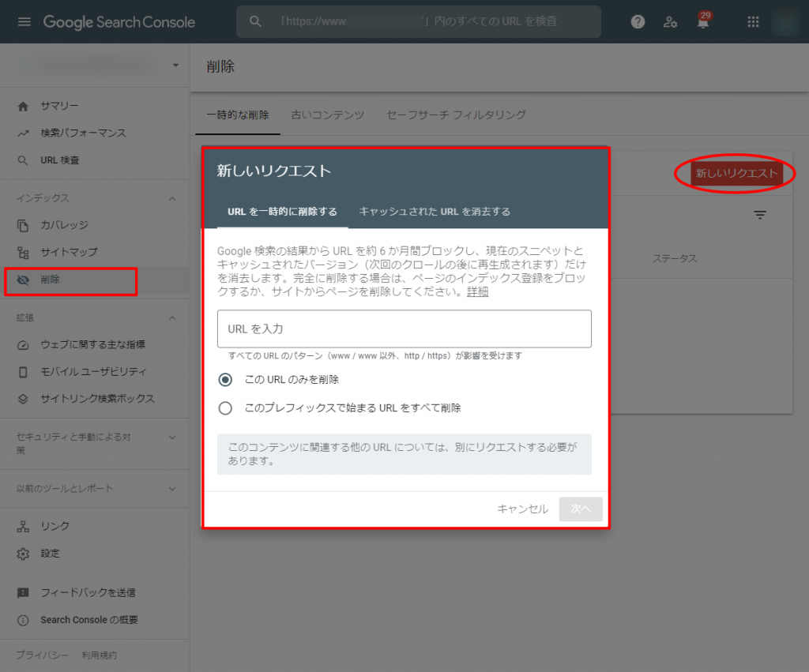The height and width of the screenshot is (672, 809).
Task: Switch to 一時的な削除 tab
Action: point(238,115)
